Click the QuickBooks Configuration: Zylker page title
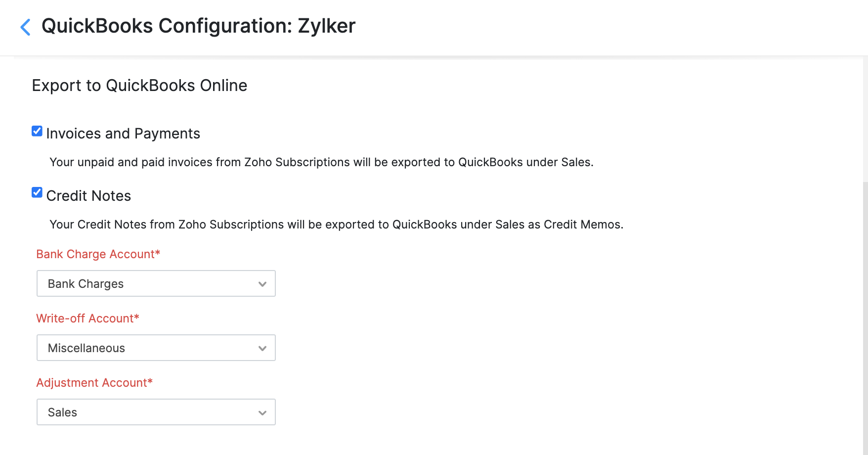The height and width of the screenshot is (455, 868). coord(198,26)
